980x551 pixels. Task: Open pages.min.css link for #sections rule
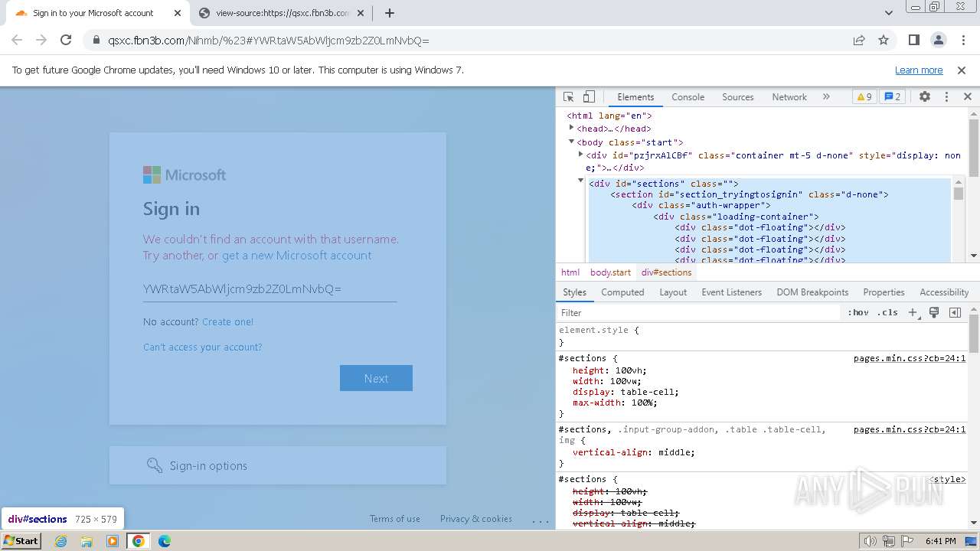910,358
